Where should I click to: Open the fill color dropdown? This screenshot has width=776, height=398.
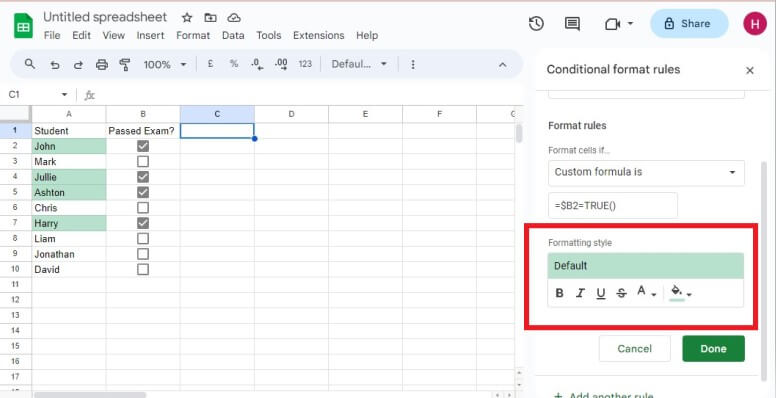point(680,293)
